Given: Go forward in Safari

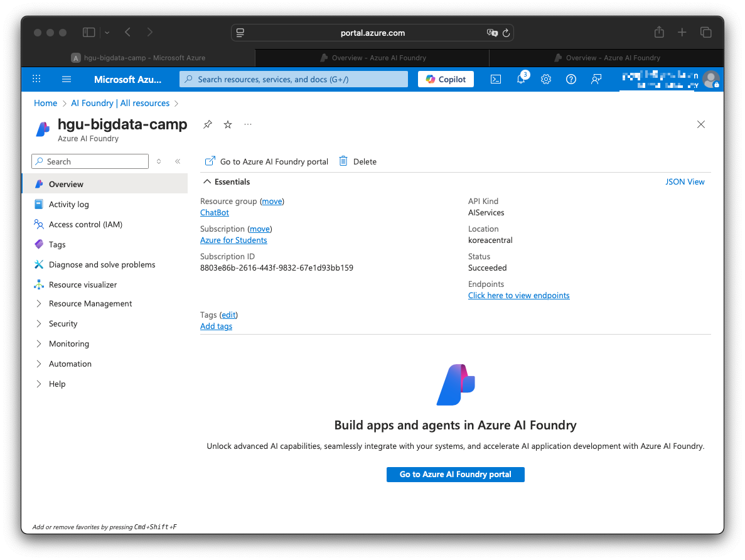Looking at the screenshot, I should [149, 32].
